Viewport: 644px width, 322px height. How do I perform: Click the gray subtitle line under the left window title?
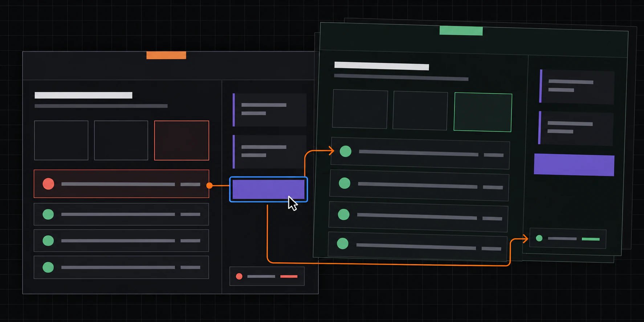coord(101,106)
